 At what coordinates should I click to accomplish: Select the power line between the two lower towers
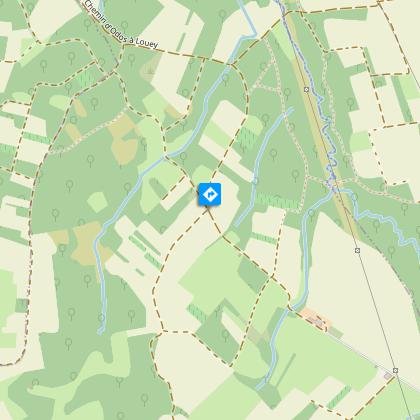(x=376, y=310)
